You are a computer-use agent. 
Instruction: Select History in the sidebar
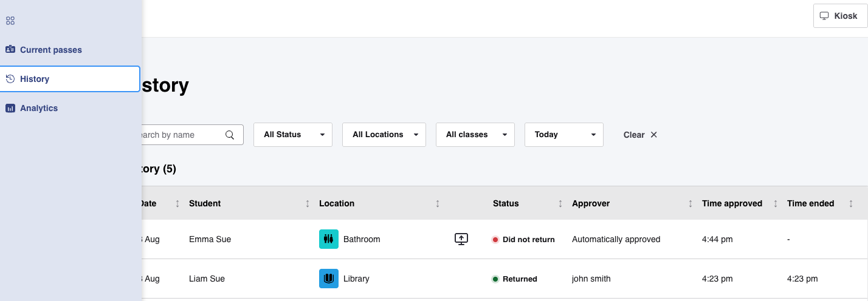[x=70, y=79]
